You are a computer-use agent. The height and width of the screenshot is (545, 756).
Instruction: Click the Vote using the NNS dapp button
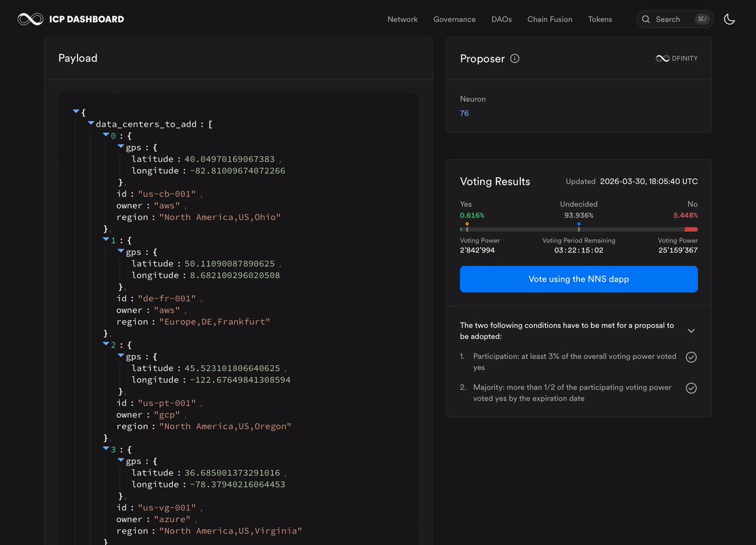tap(579, 279)
